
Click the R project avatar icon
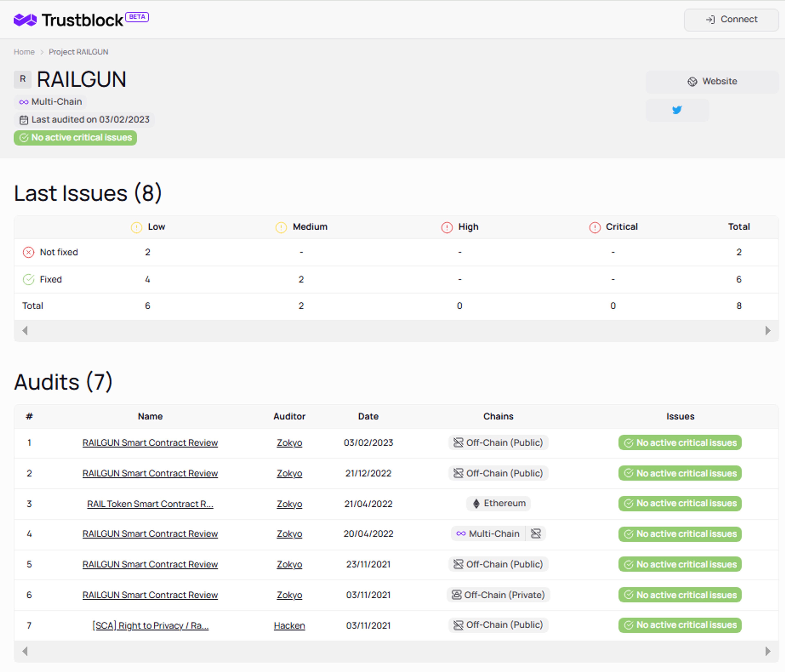pyautogui.click(x=23, y=79)
